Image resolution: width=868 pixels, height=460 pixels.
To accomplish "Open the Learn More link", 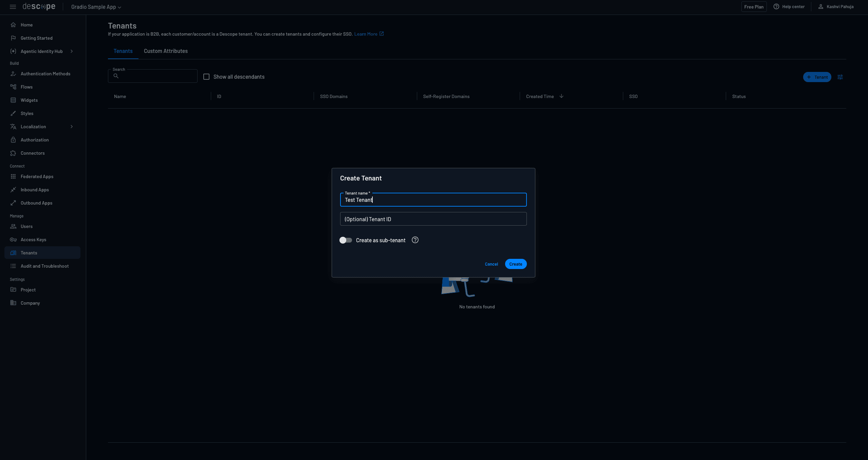I will [x=367, y=34].
